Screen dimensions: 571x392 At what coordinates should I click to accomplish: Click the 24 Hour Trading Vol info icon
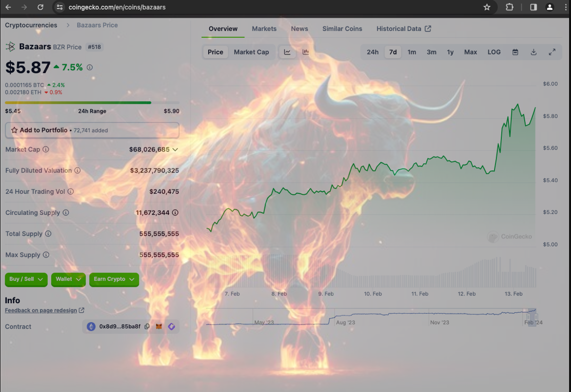coord(71,191)
